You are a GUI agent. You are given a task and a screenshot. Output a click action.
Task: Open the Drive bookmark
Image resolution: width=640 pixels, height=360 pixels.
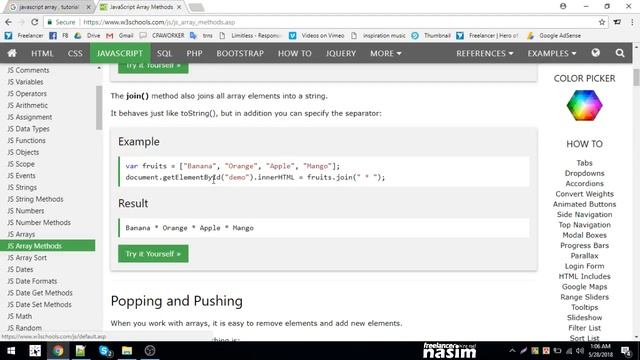tap(87, 36)
